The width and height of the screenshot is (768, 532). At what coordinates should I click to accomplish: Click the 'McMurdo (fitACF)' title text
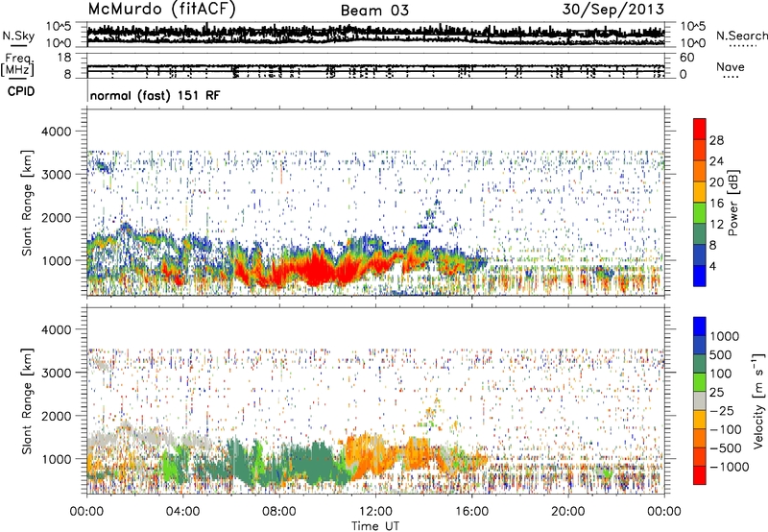pyautogui.click(x=161, y=10)
